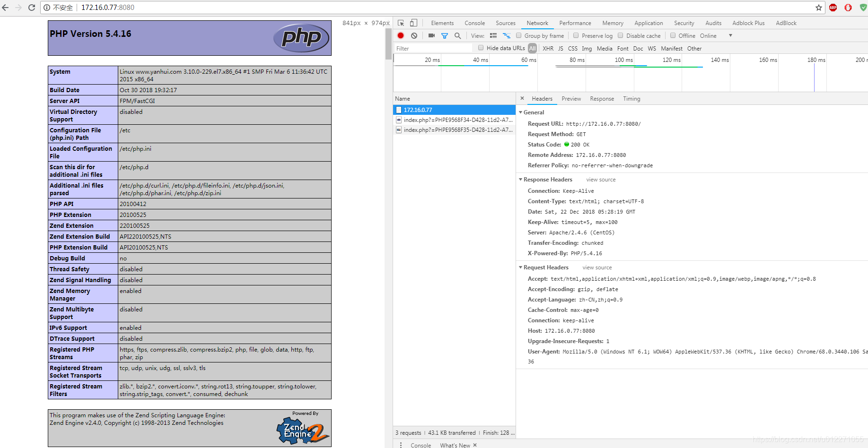Filter requests by XHR
Screen dimensions: 868x448
(548, 48)
